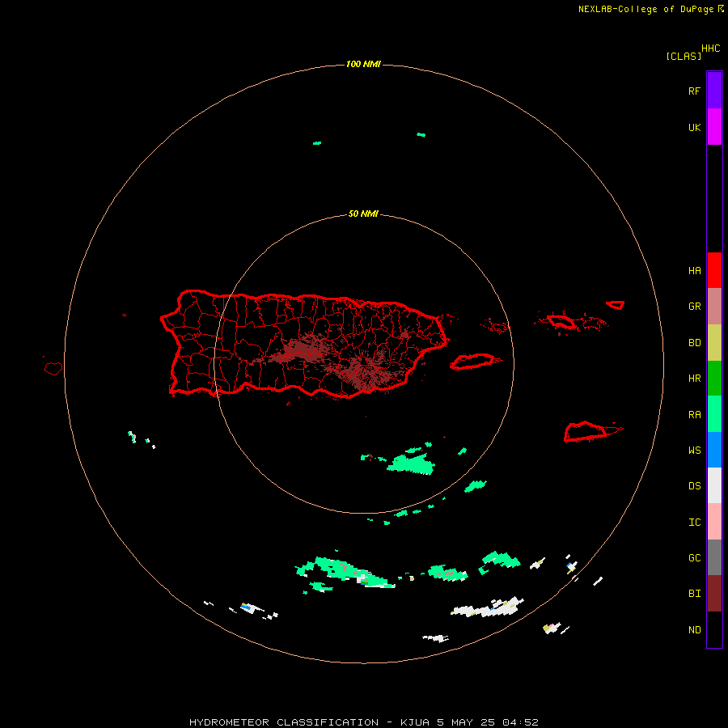The width and height of the screenshot is (728, 728).
Task: Click the HHC product code text
Action: [711, 49]
